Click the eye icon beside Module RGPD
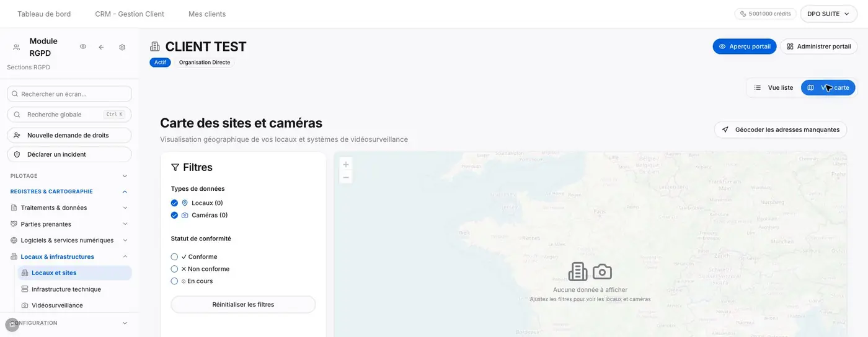This screenshot has height=337, width=868. tap(83, 46)
